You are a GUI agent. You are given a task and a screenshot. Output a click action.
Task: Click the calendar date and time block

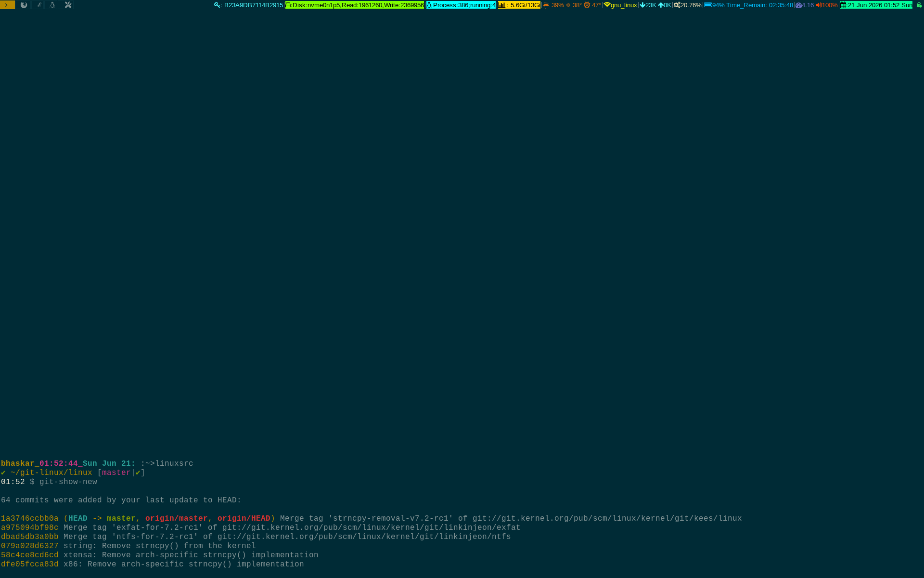click(x=876, y=5)
